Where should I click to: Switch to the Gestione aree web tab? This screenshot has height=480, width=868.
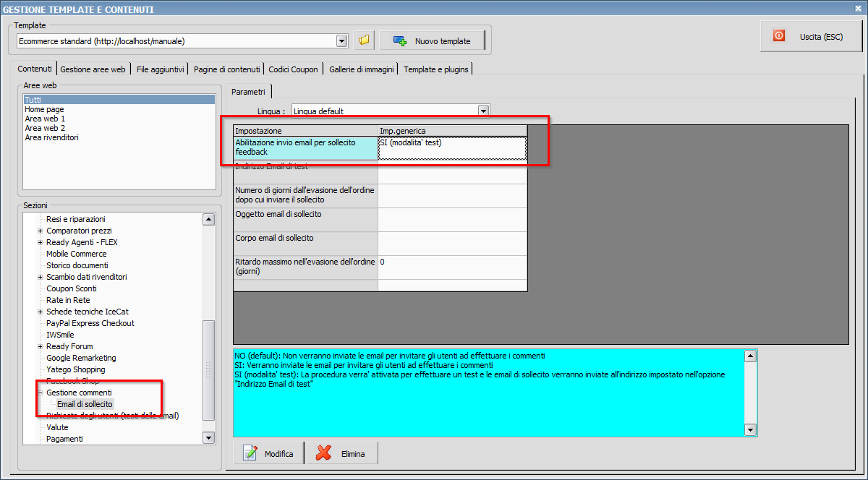click(x=93, y=69)
